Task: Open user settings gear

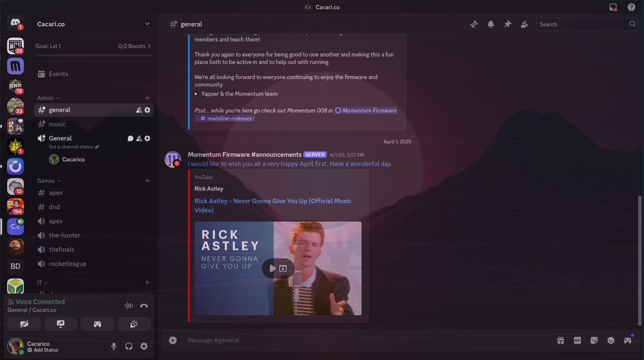Action: click(144, 346)
